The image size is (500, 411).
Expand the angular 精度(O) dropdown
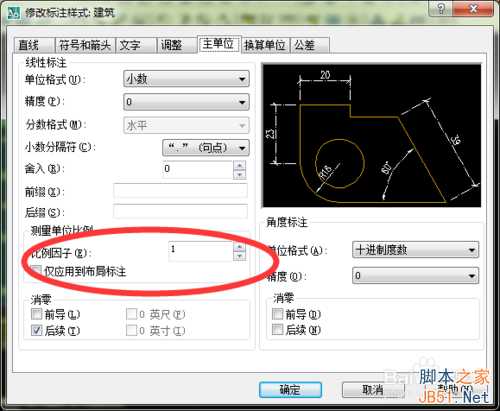415,276
